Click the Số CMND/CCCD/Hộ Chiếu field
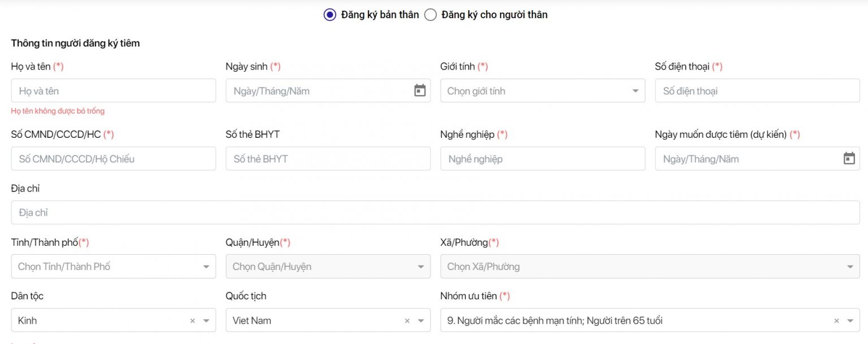This screenshot has width=868, height=344. coord(113,159)
